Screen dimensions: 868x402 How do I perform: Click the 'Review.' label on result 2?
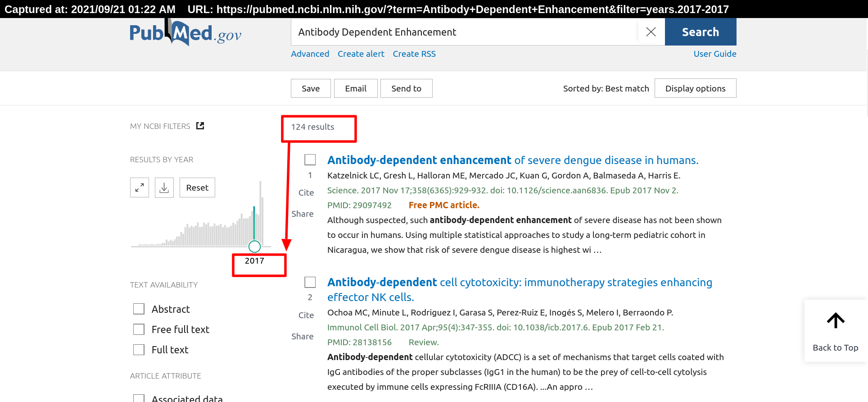(x=424, y=342)
